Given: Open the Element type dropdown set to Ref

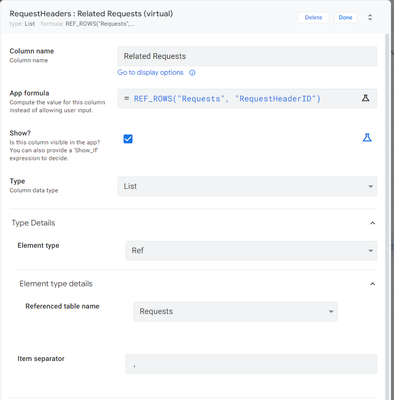Looking at the screenshot, I should (251, 250).
